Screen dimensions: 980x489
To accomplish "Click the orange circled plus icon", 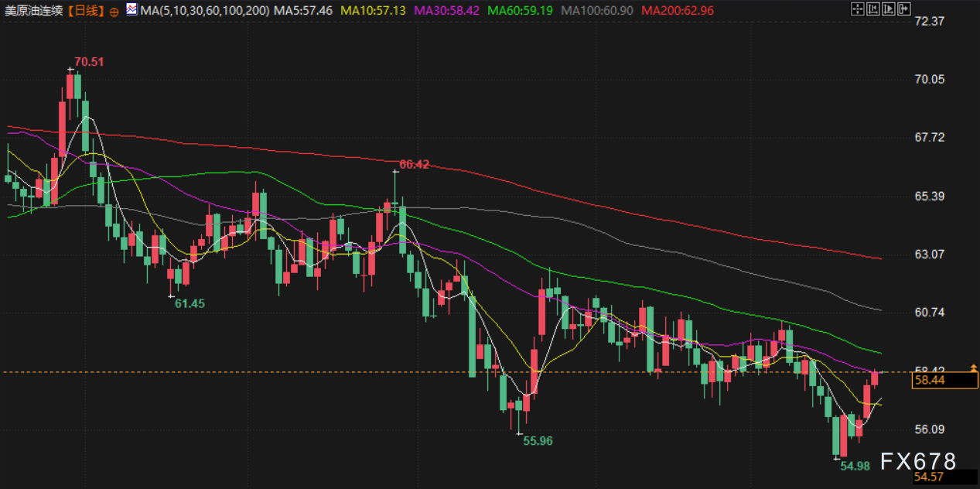I will tap(114, 11).
